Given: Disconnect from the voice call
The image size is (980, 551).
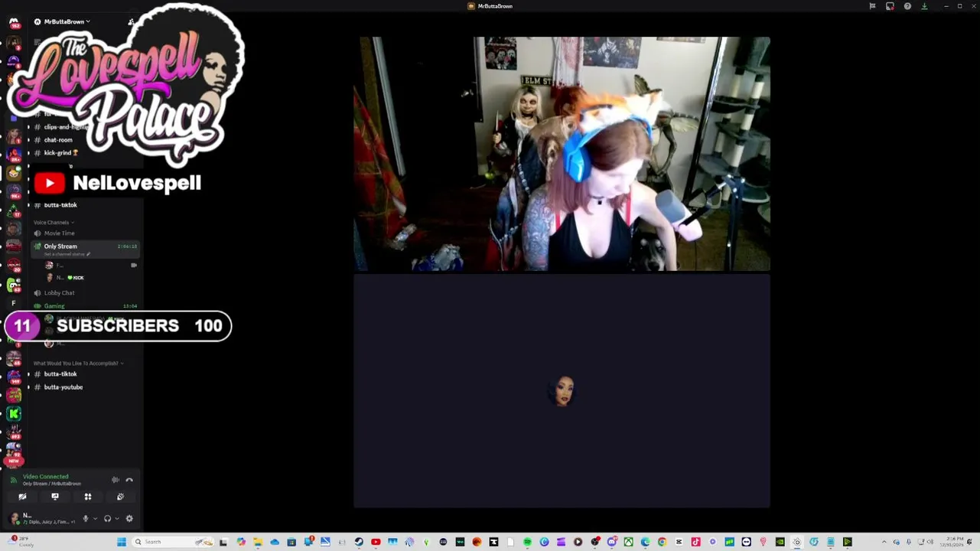Looking at the screenshot, I should pyautogui.click(x=129, y=480).
